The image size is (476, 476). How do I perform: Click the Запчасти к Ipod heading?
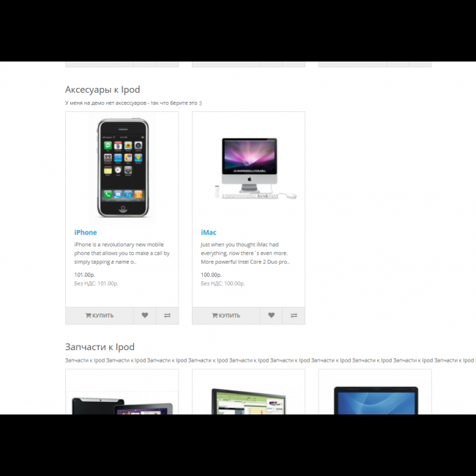[100, 347]
